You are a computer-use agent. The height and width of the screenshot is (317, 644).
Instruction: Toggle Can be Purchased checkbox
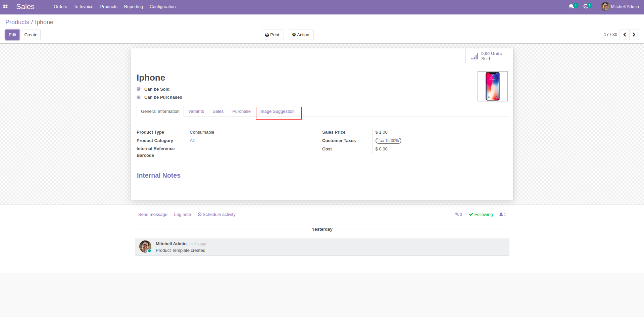[139, 97]
